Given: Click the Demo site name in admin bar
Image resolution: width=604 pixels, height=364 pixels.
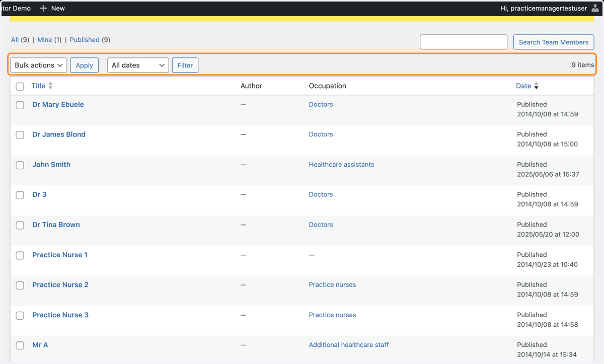Looking at the screenshot, I should click(16, 8).
